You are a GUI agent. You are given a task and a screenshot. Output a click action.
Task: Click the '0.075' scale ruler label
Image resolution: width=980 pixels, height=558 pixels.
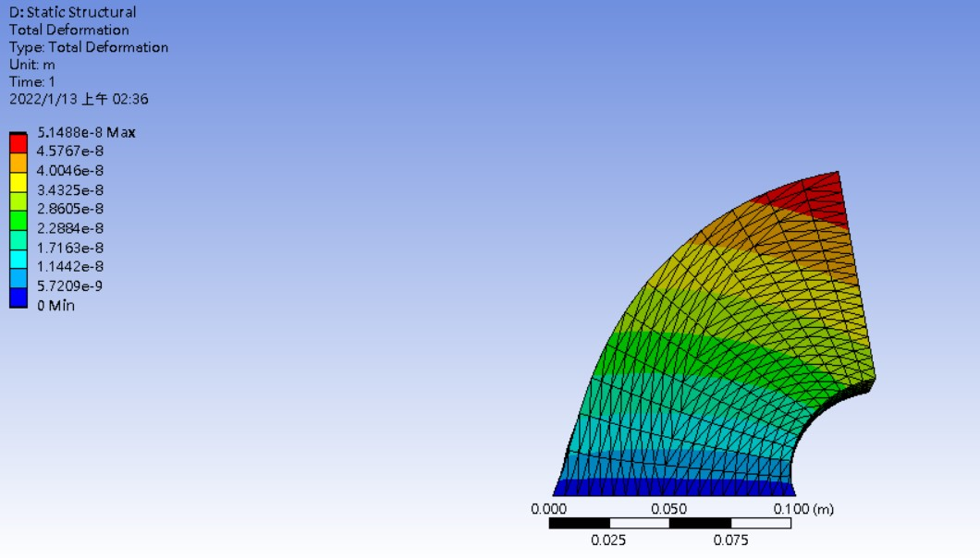click(x=730, y=540)
